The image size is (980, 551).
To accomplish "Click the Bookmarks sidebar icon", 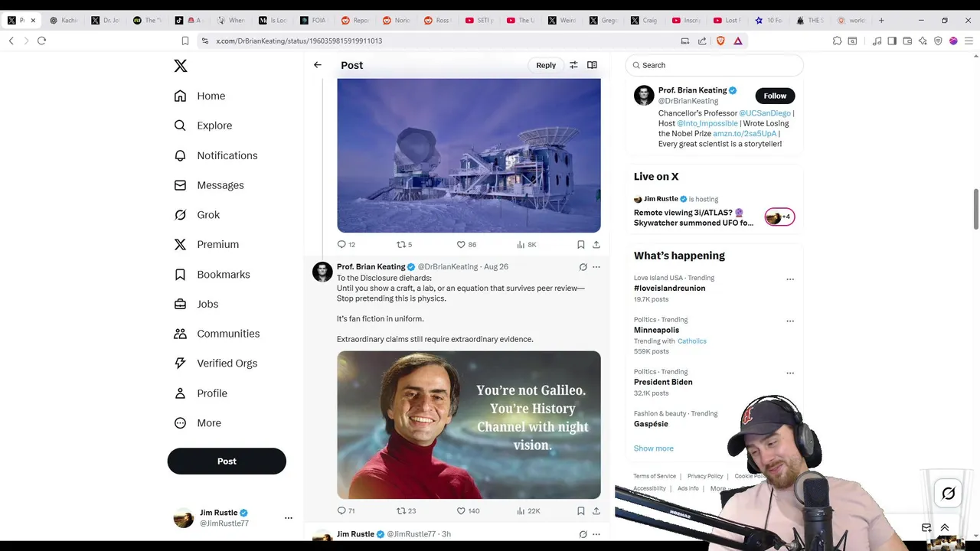I will click(x=180, y=274).
